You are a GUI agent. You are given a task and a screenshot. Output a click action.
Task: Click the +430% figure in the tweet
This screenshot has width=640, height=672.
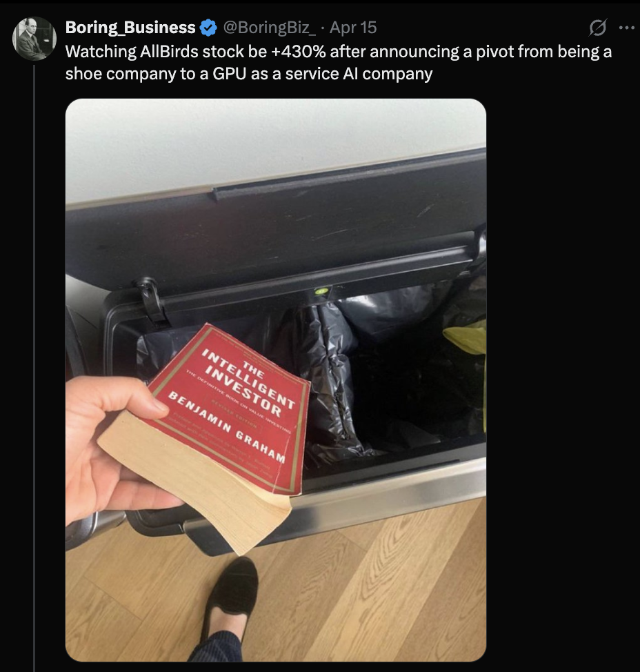[x=298, y=52]
